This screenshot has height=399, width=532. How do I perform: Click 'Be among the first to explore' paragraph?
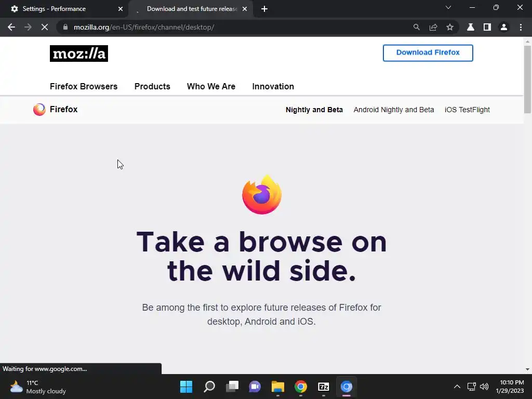262,314
